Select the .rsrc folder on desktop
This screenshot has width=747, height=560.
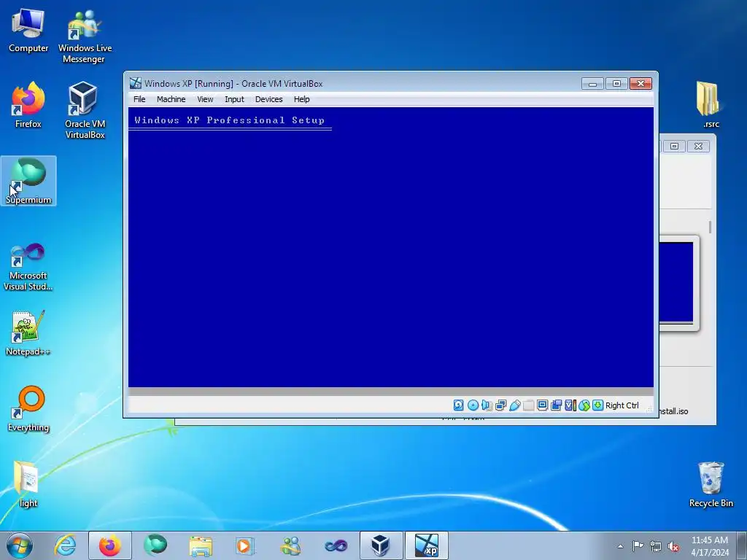pos(711,105)
